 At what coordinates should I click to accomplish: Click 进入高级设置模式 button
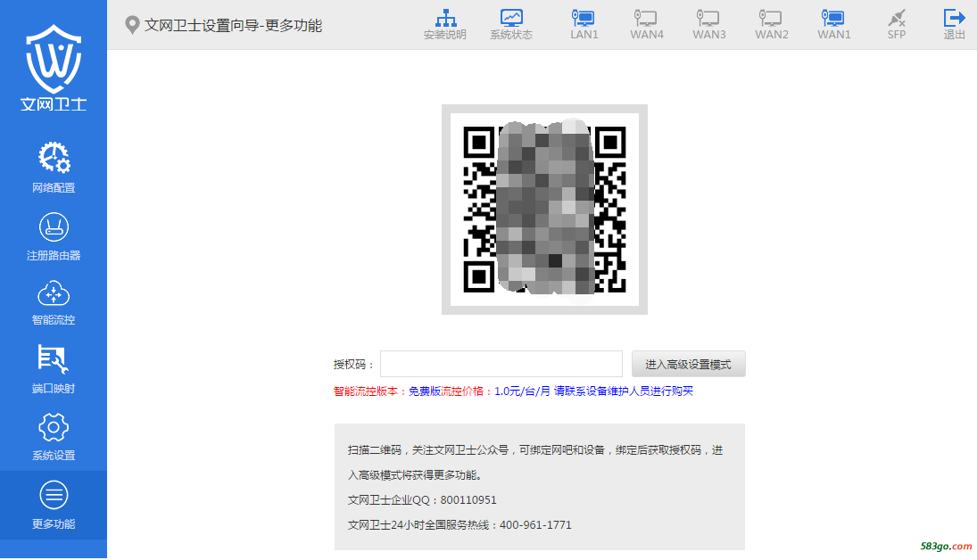[x=689, y=364]
